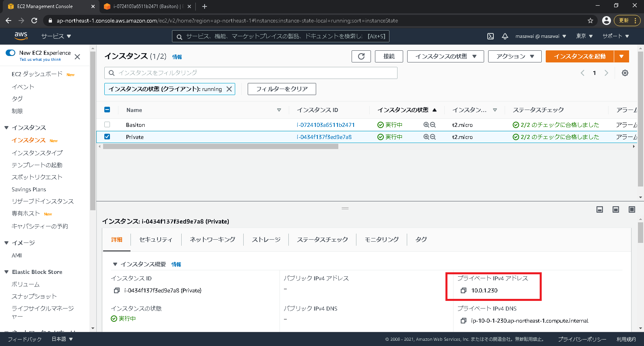Collapse the イメージ sidebar section
This screenshot has height=346, width=644.
click(x=6, y=243)
